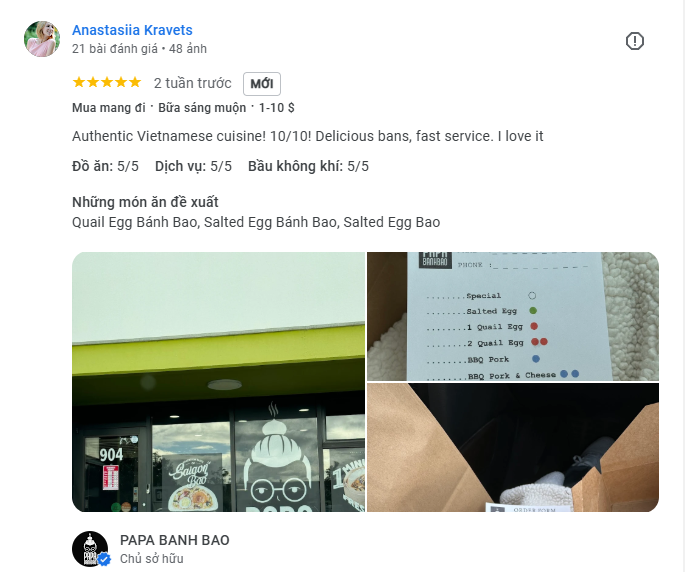Click the recommended dishes list text
This screenshot has width=685, height=572.
click(256, 222)
